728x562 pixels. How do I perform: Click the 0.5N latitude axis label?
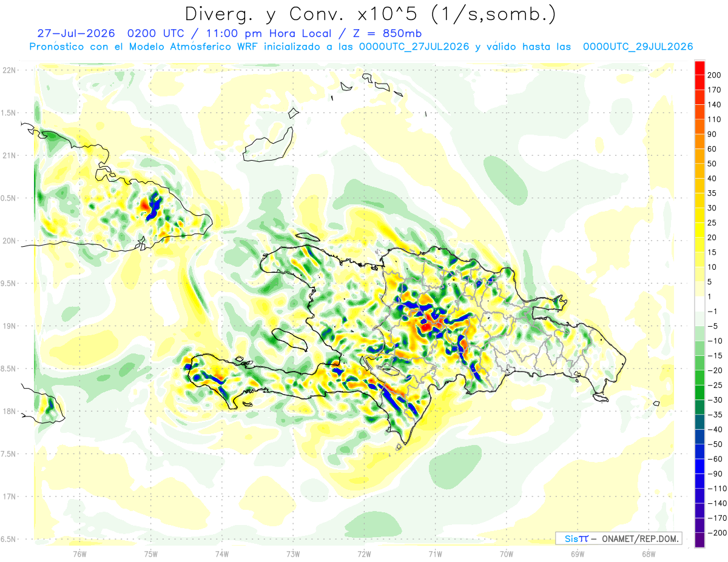pyautogui.click(x=9, y=198)
